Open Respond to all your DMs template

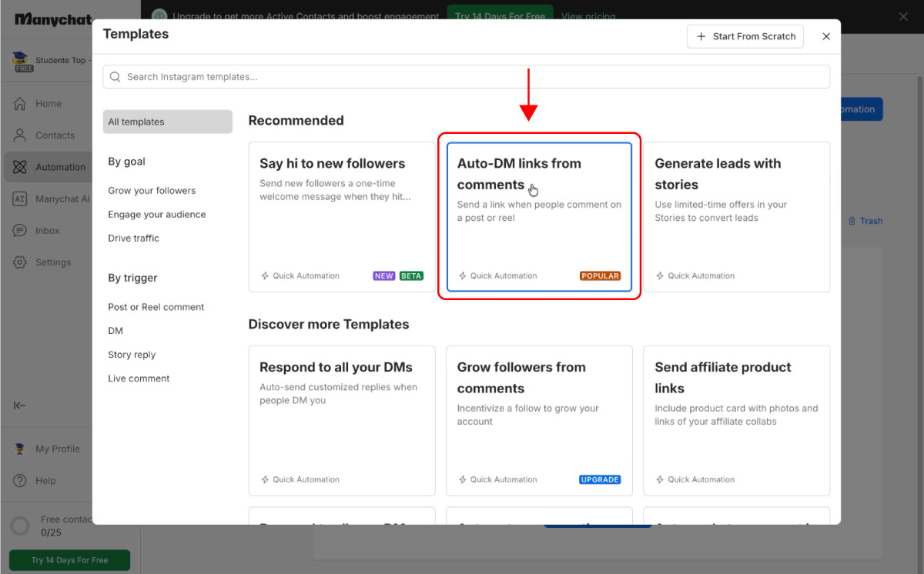[x=342, y=421]
